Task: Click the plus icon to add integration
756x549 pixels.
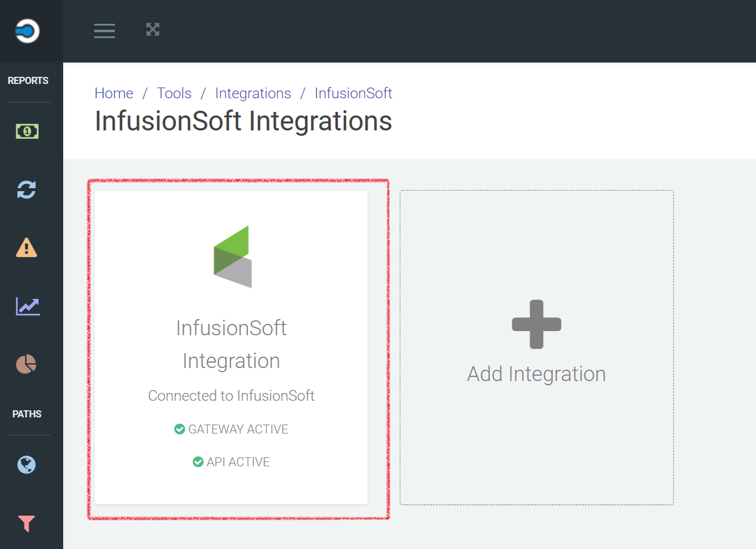Action: pyautogui.click(x=537, y=324)
